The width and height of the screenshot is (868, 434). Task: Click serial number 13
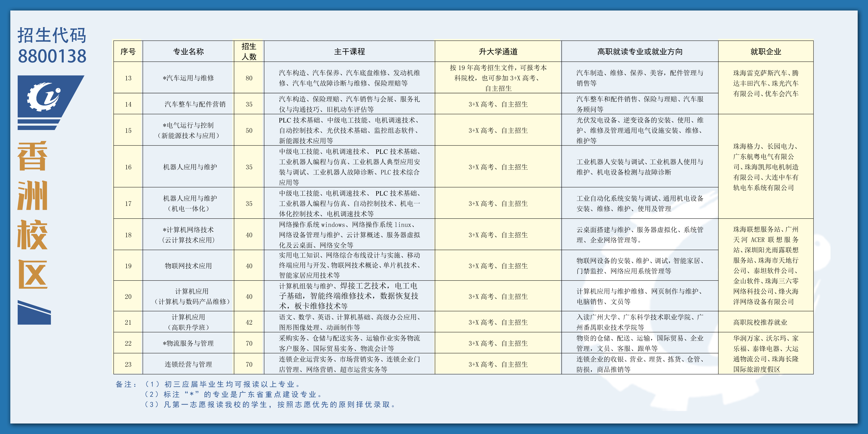pos(128,78)
